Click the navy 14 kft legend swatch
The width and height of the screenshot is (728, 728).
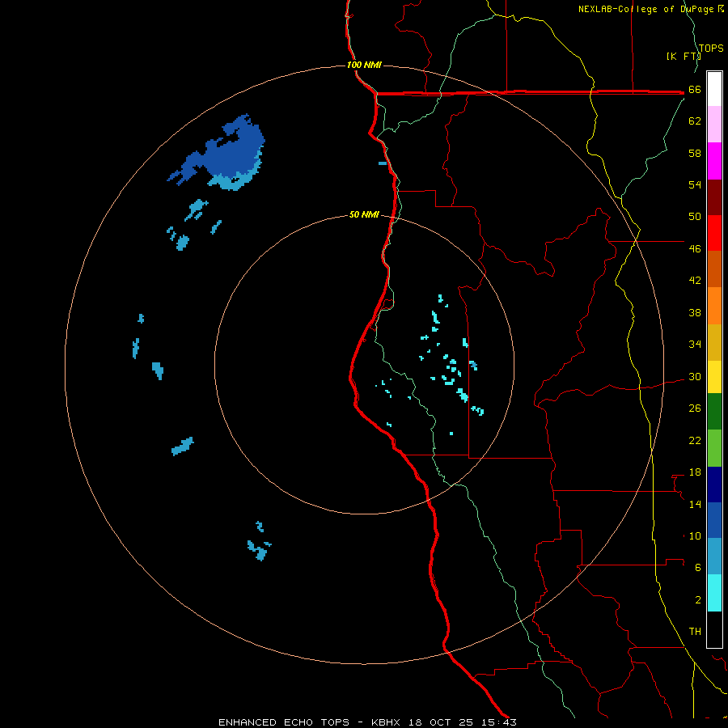click(714, 485)
